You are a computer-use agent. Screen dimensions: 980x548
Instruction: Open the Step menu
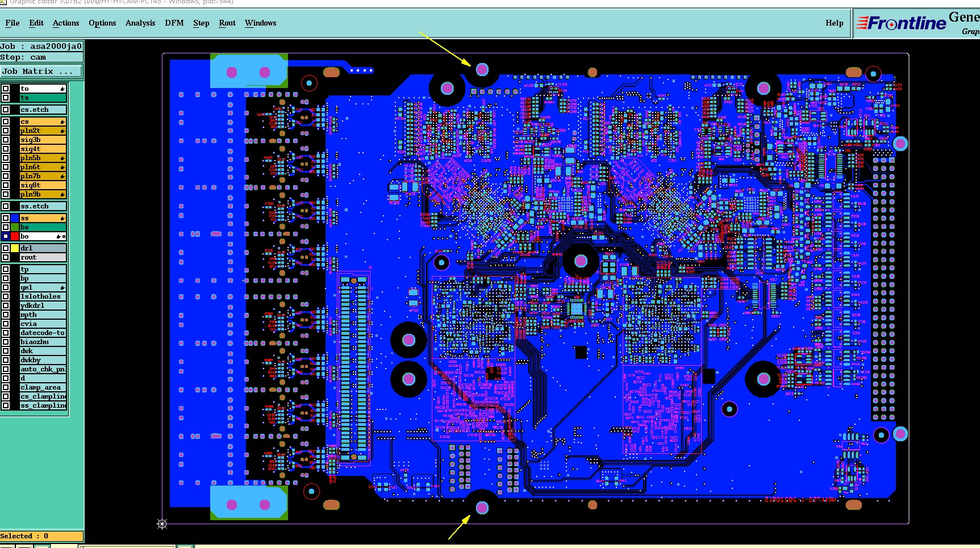[x=201, y=23]
